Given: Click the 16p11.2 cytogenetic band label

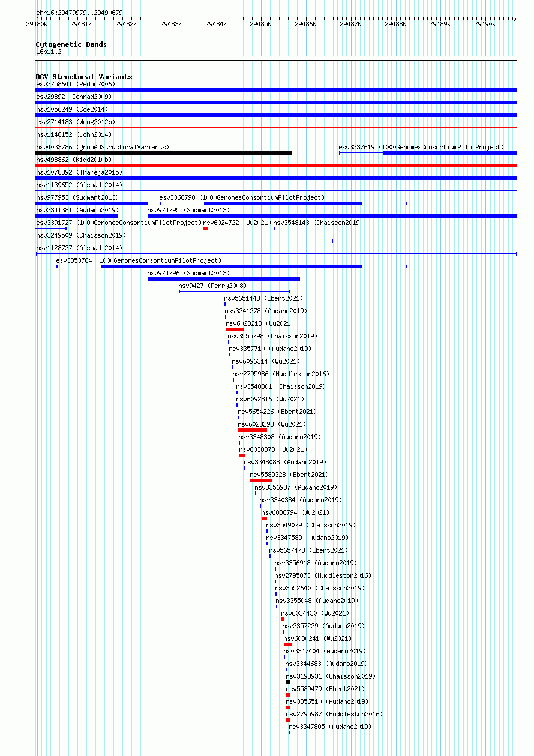Looking at the screenshot, I should [x=49, y=52].
